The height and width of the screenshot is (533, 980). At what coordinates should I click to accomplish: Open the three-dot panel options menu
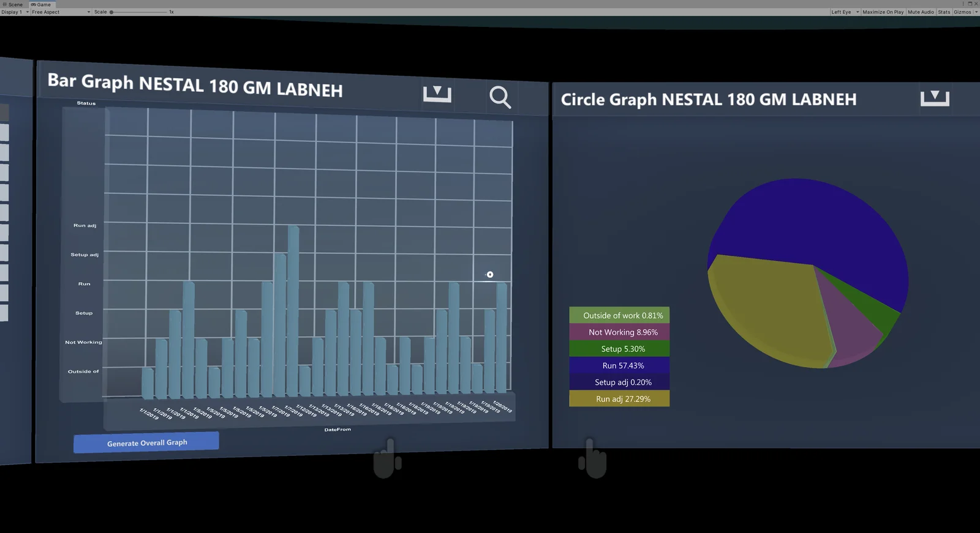pyautogui.click(x=963, y=4)
